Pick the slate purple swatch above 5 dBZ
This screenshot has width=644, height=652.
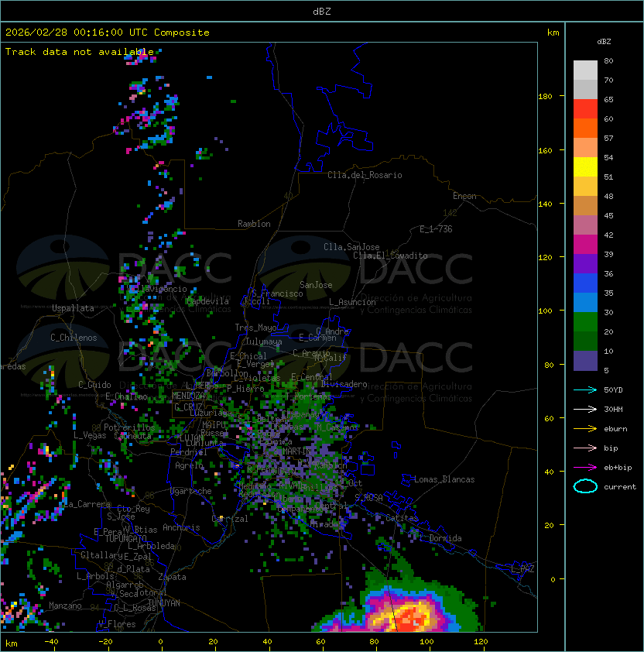(x=585, y=361)
